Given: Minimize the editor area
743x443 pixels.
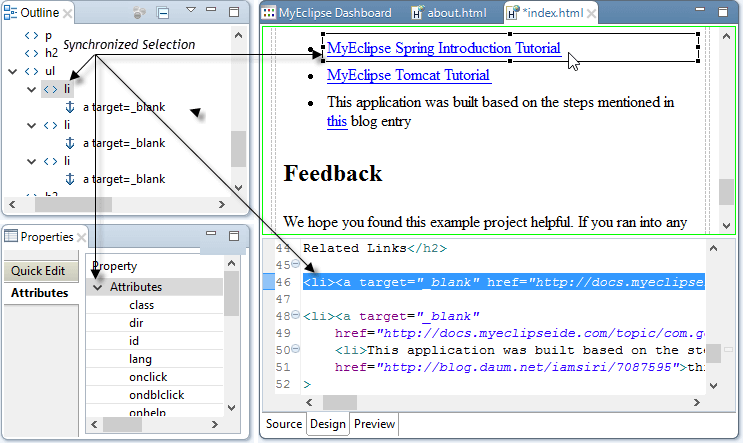Looking at the screenshot, I should (700, 9).
